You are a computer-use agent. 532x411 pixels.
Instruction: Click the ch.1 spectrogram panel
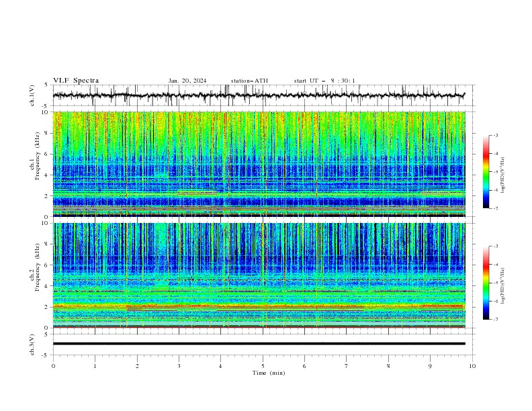coord(259,164)
